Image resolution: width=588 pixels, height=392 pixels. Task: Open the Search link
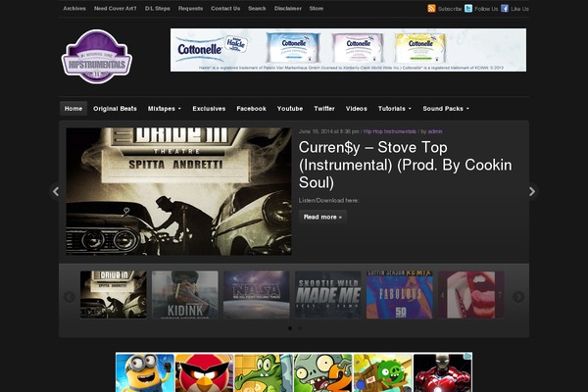(x=257, y=8)
